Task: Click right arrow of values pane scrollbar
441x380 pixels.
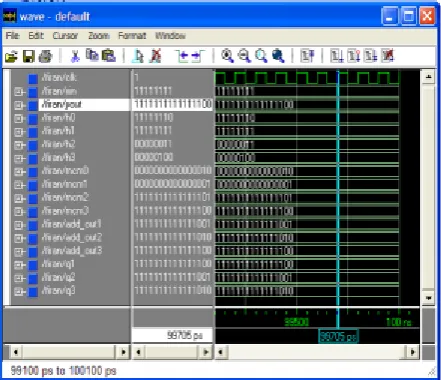Action: (x=206, y=352)
